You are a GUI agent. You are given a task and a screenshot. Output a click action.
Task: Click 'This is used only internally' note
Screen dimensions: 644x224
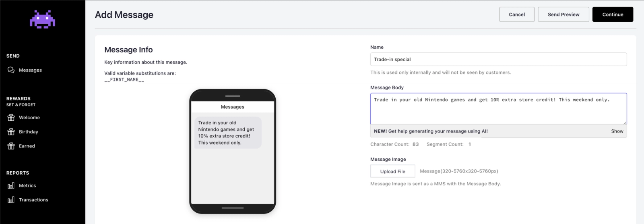tap(441, 73)
